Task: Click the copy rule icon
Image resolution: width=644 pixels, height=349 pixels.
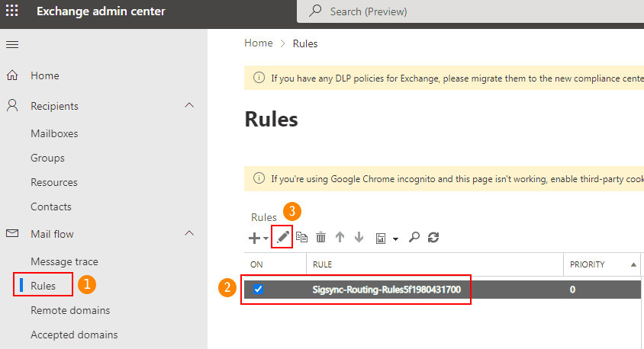Action: point(302,238)
